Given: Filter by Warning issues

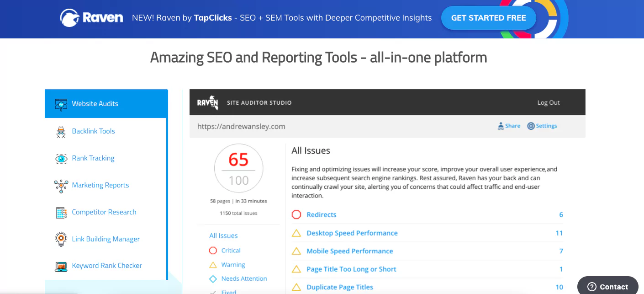Looking at the screenshot, I should [x=233, y=265].
